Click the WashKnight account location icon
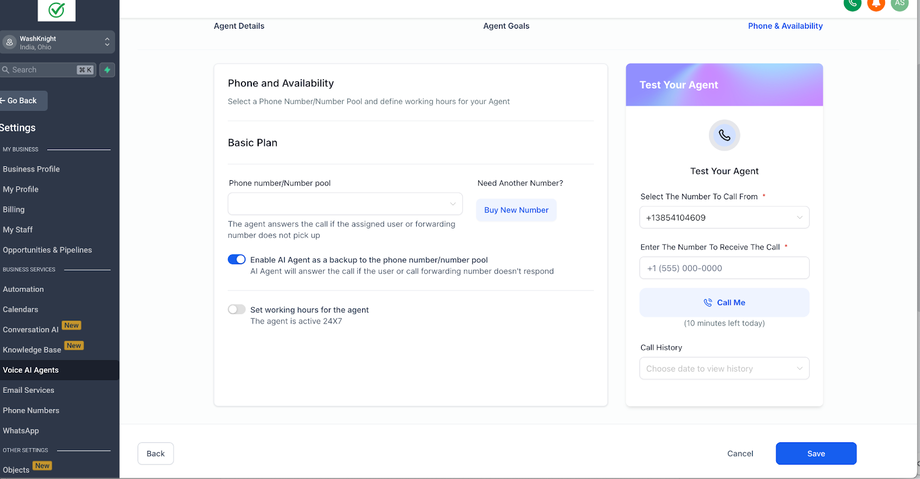This screenshot has width=920, height=479. (10, 42)
